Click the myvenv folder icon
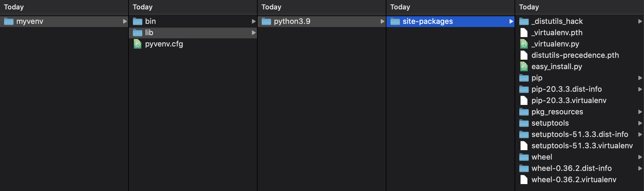 pos(9,21)
